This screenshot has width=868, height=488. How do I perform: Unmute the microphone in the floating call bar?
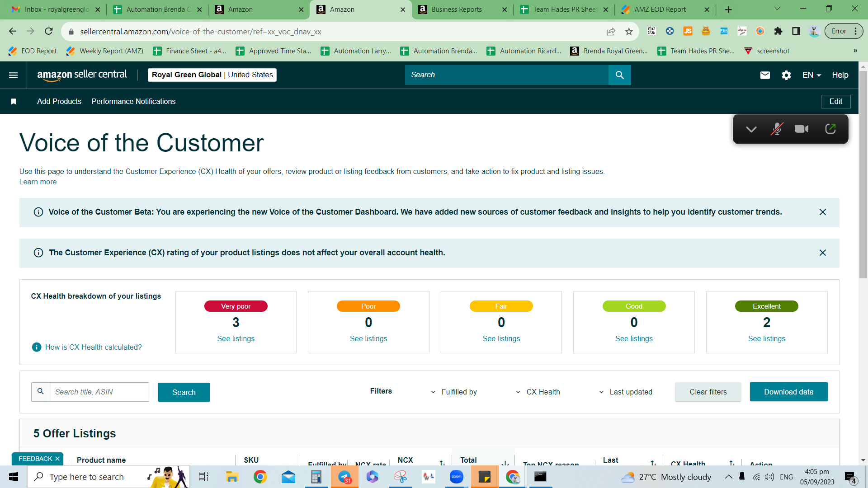click(x=777, y=129)
